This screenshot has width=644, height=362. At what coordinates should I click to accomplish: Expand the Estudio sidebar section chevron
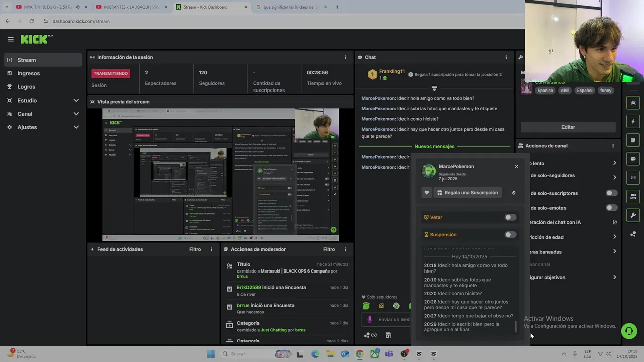pyautogui.click(x=76, y=101)
